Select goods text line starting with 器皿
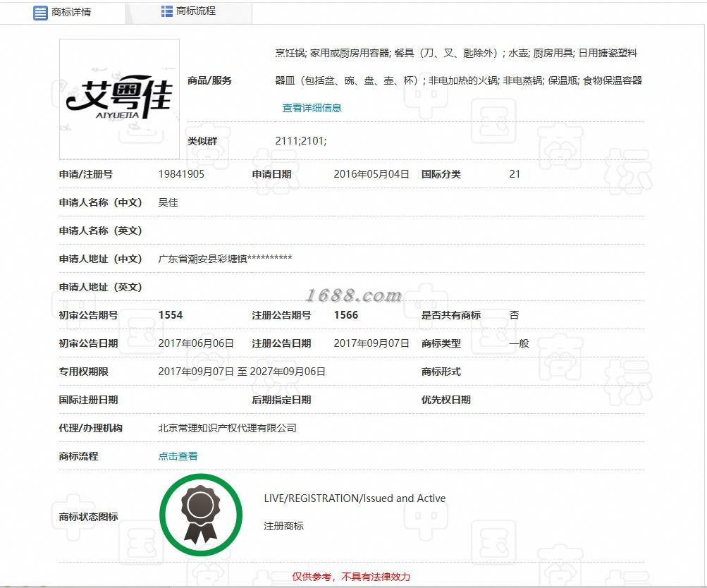The image size is (707, 588). [x=459, y=80]
